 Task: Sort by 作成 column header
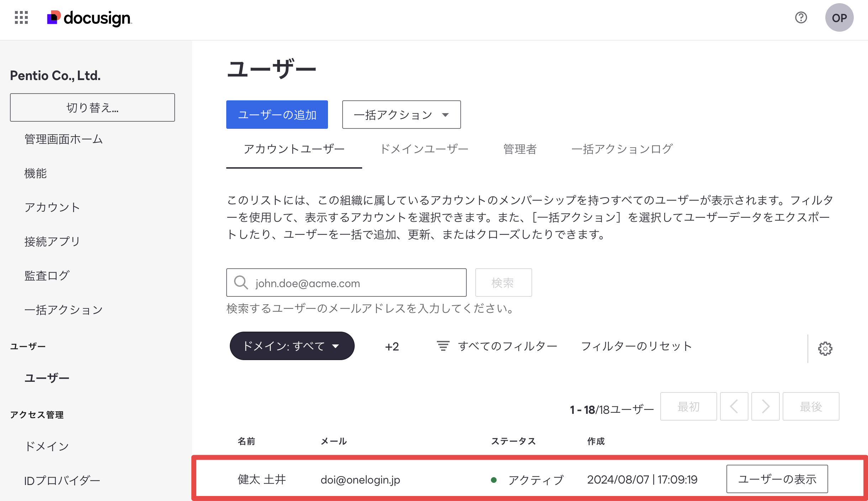(596, 441)
